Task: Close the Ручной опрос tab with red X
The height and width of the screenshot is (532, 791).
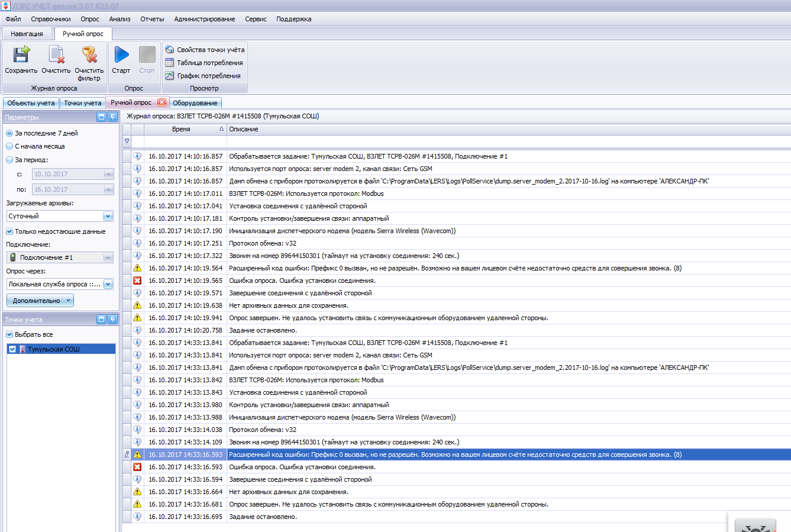Action: click(x=162, y=102)
